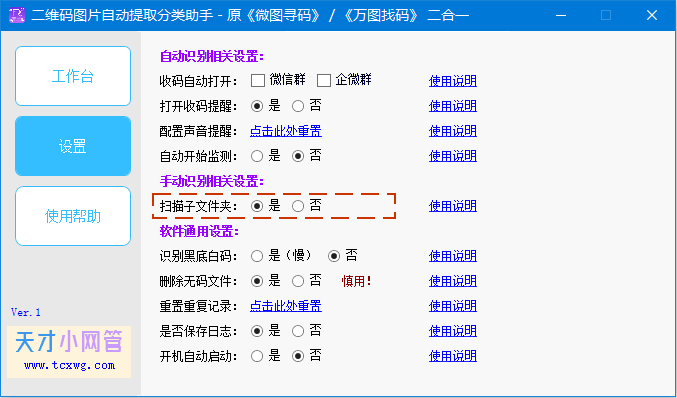Switch to the 使用帮助 tab
The image size is (677, 398).
73,216
